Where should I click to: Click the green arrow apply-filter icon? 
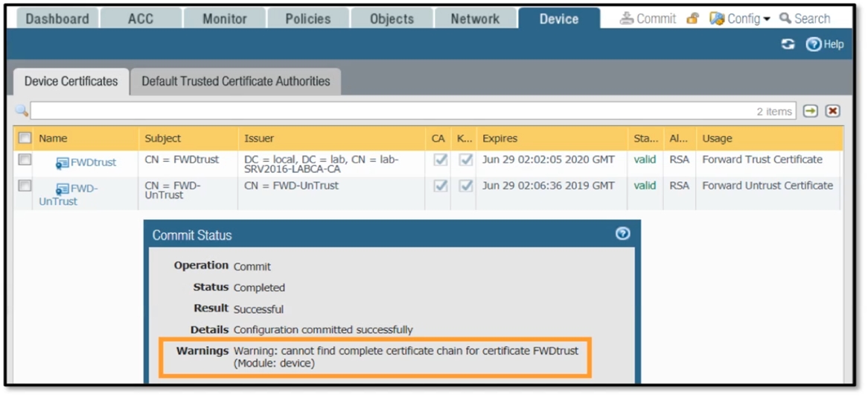tap(811, 111)
